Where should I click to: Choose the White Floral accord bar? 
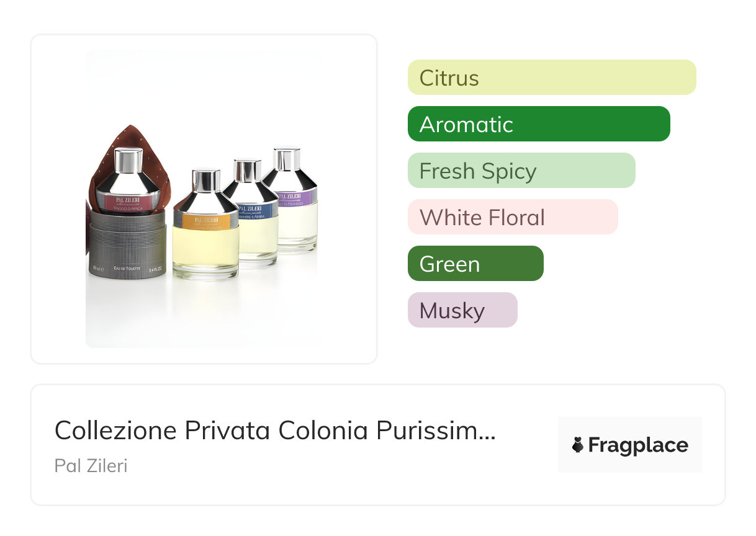pyautogui.click(x=512, y=217)
